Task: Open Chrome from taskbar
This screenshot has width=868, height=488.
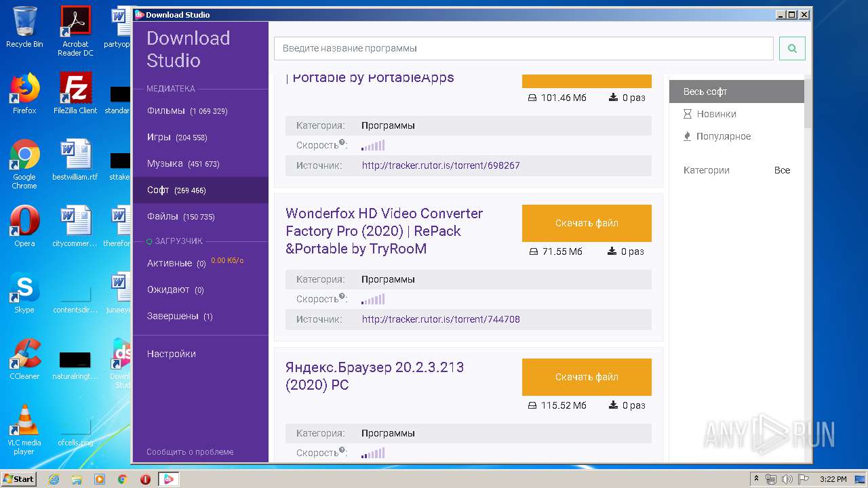Action: [122, 479]
